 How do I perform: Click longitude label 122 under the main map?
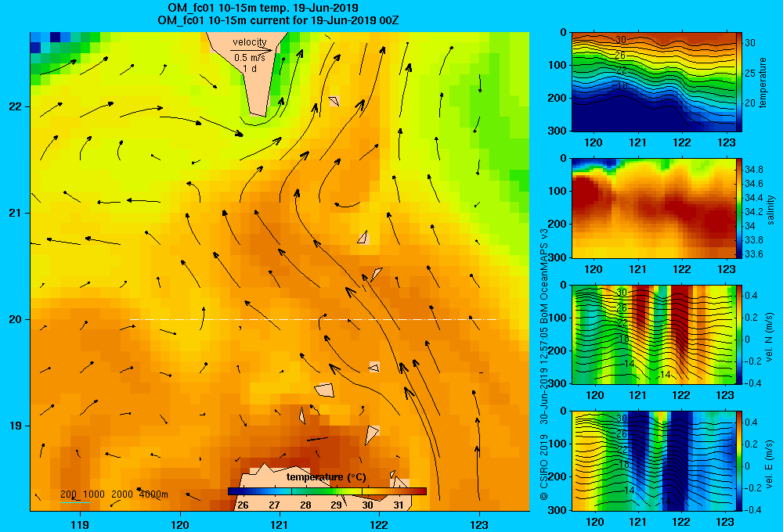click(380, 524)
